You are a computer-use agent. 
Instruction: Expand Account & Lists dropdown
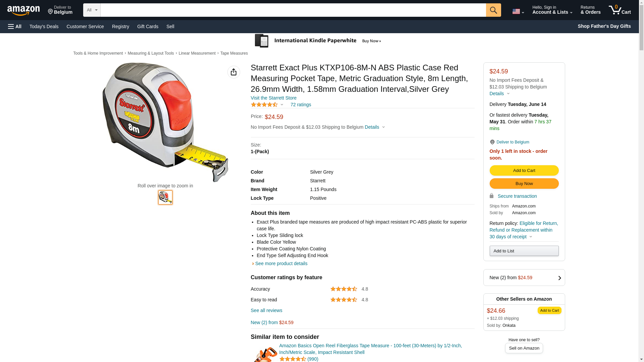click(552, 10)
